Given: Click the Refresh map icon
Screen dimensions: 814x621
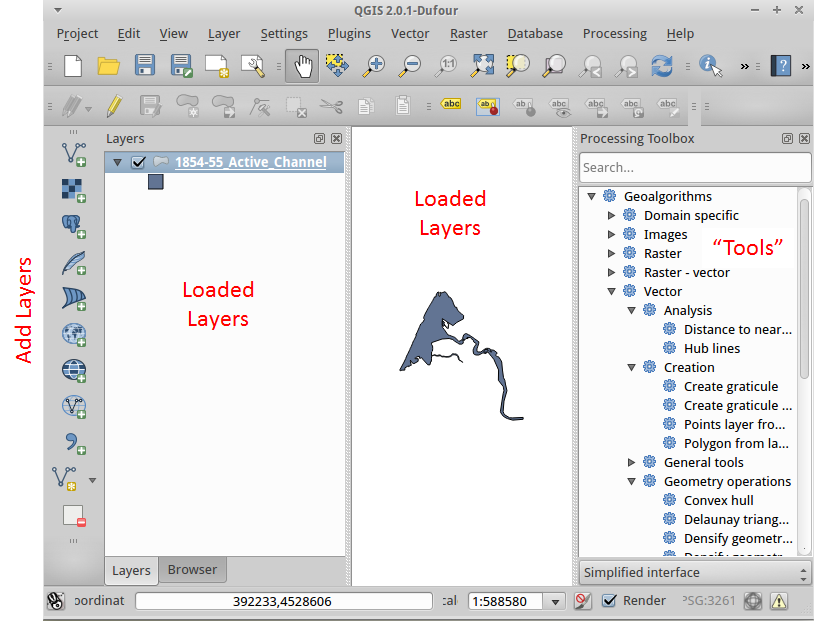Looking at the screenshot, I should click(661, 66).
